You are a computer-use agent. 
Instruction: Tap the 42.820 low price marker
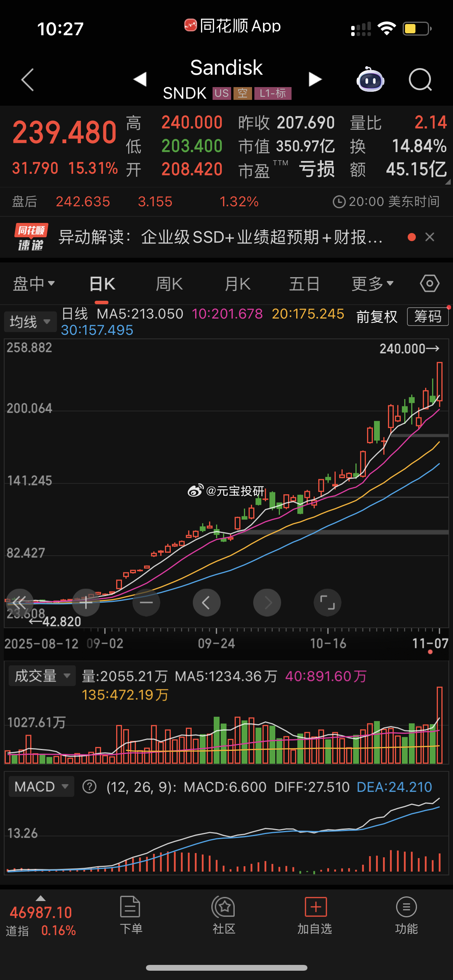(x=55, y=622)
